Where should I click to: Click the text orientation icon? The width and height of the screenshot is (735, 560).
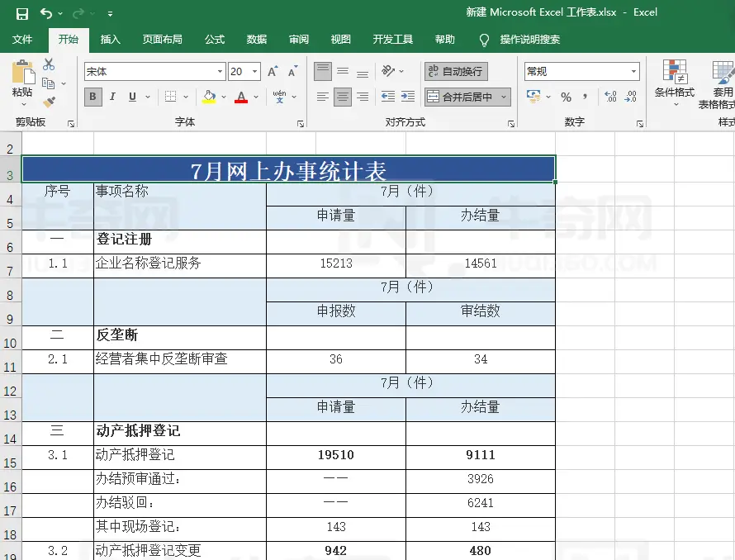388,71
